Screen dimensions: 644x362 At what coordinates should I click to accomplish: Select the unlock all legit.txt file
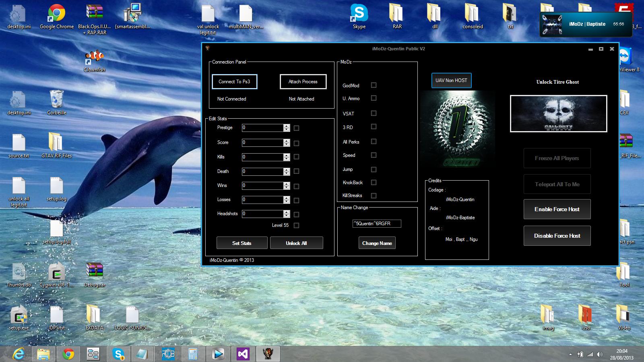pos(19,192)
